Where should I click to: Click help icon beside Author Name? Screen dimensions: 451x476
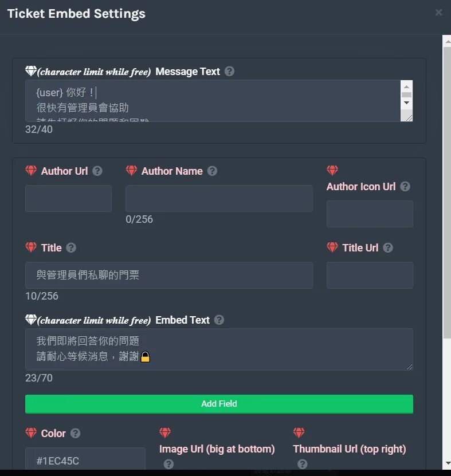(x=212, y=171)
